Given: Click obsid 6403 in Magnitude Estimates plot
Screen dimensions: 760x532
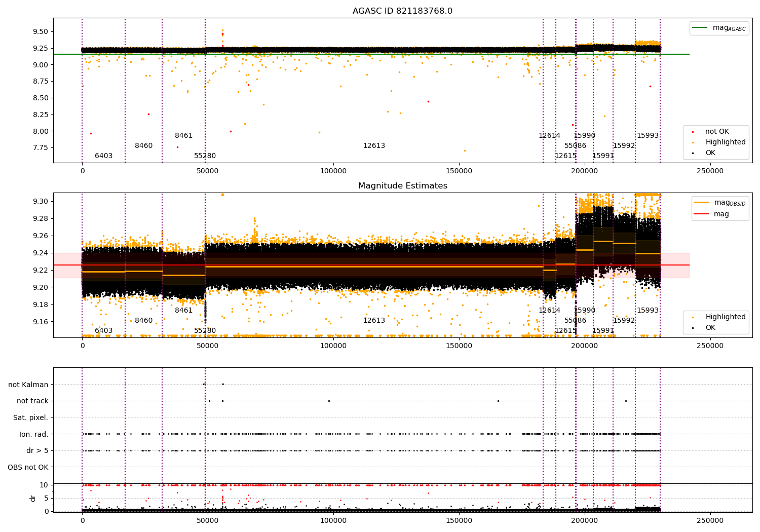Looking at the screenshot, I should (x=104, y=331).
